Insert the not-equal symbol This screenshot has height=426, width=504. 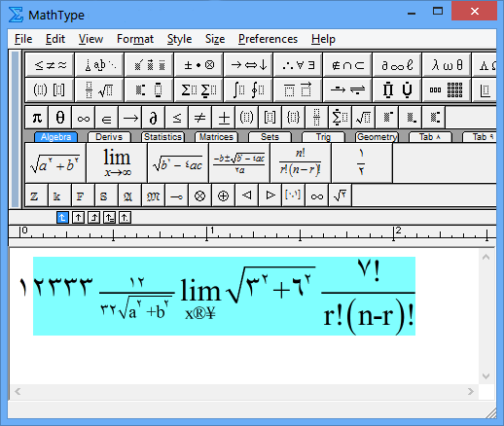point(200,118)
